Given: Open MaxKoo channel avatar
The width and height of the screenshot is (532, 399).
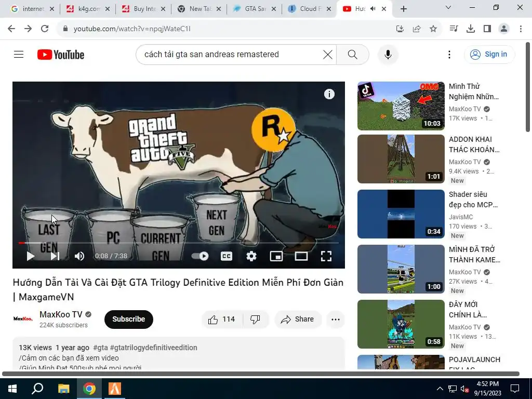Looking at the screenshot, I should tap(23, 319).
